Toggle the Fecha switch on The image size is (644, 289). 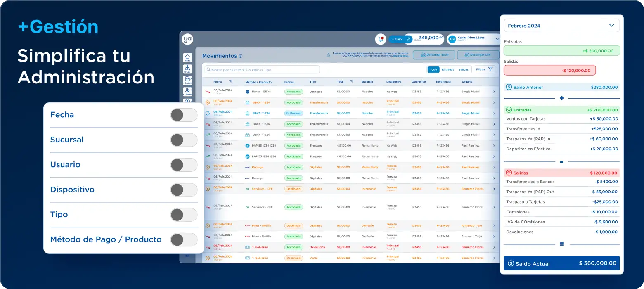[x=184, y=115]
